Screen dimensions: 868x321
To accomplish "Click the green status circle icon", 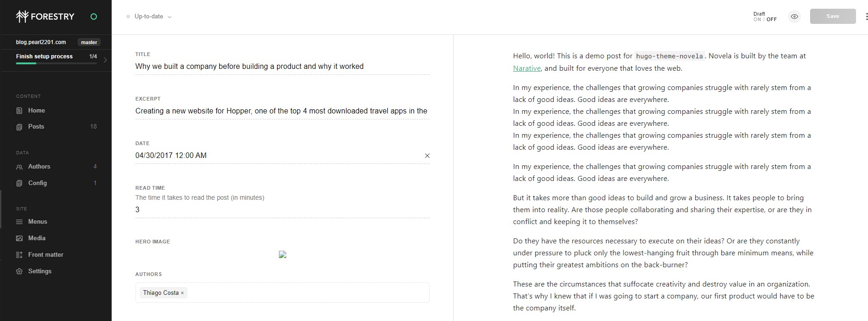I will pyautogui.click(x=94, y=17).
